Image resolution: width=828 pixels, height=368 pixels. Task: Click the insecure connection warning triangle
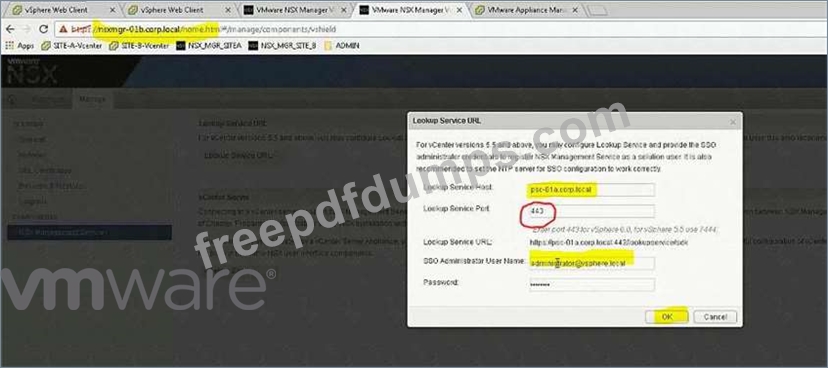click(x=63, y=30)
